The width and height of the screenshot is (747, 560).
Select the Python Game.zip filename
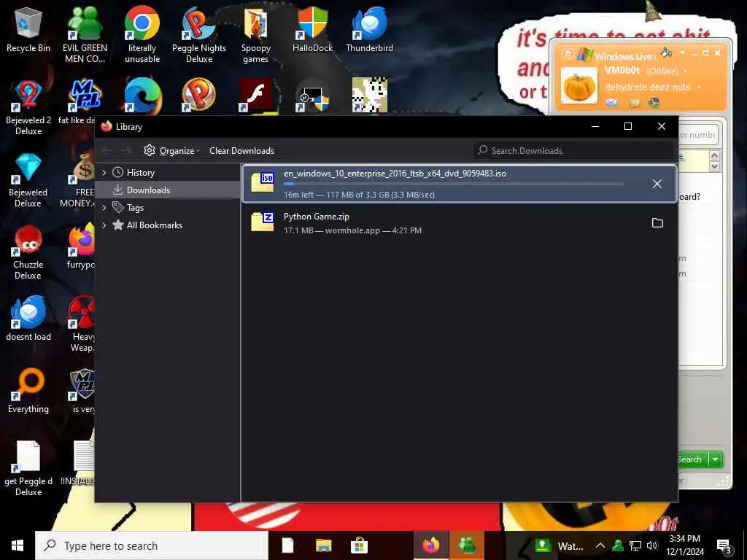[x=317, y=216]
